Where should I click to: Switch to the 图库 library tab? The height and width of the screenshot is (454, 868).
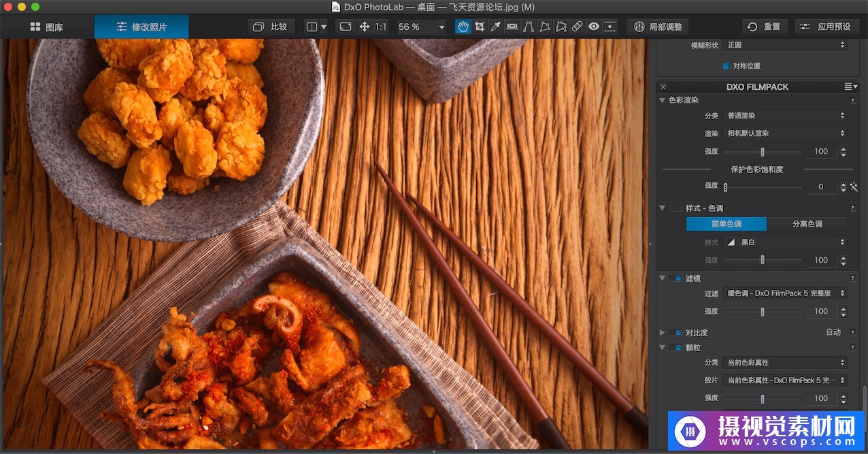pyautogui.click(x=47, y=27)
